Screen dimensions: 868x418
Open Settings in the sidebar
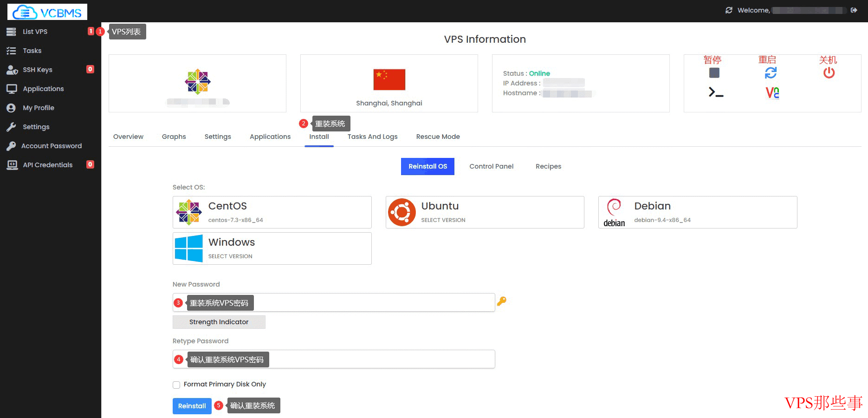click(36, 127)
